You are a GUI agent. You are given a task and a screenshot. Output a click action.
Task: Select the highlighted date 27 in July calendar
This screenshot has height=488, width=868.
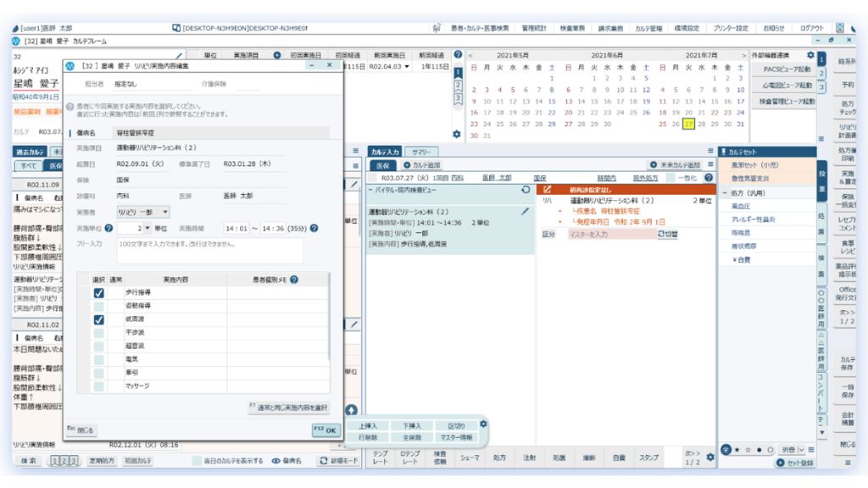688,124
